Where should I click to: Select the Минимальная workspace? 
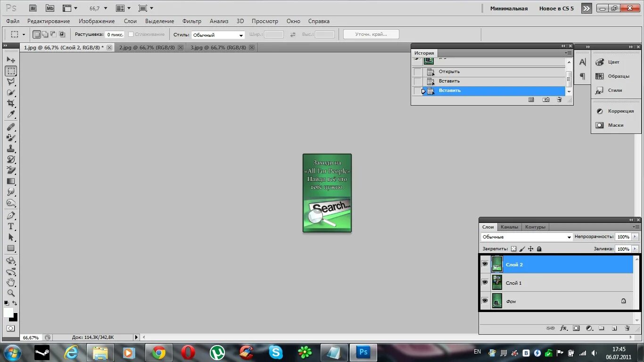click(509, 8)
